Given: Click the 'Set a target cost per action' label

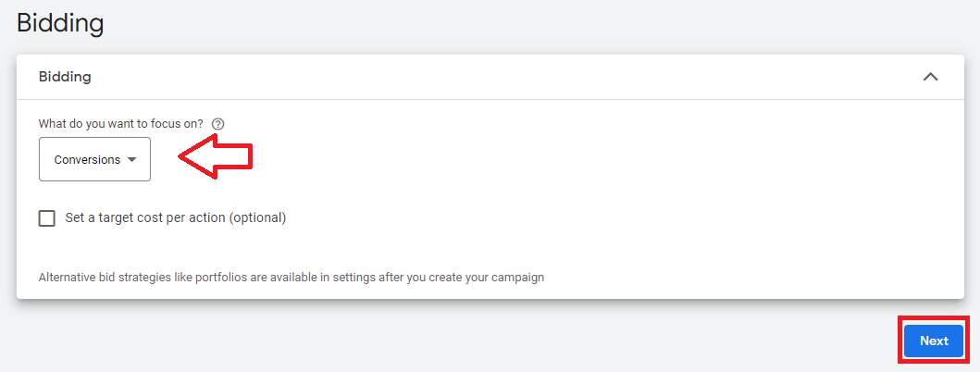Looking at the screenshot, I should 176,218.
